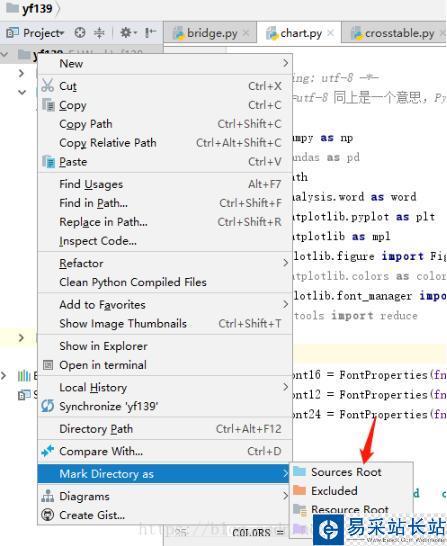This screenshot has height=546, width=447.
Task: Click the yf139 breadcrumb text
Action: [x=37, y=8]
